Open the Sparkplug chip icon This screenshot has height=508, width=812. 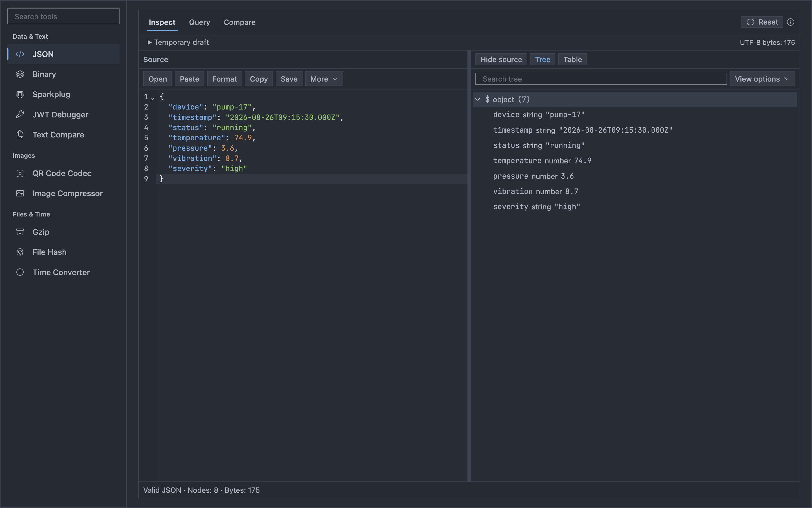tap(20, 95)
